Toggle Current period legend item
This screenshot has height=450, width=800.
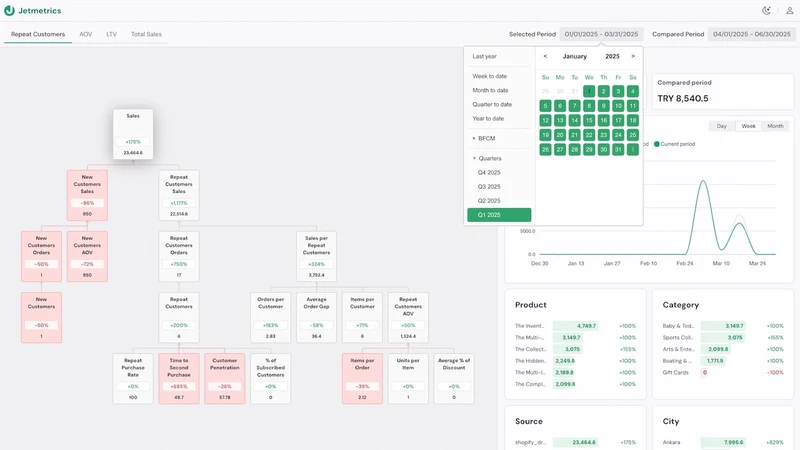coord(674,144)
